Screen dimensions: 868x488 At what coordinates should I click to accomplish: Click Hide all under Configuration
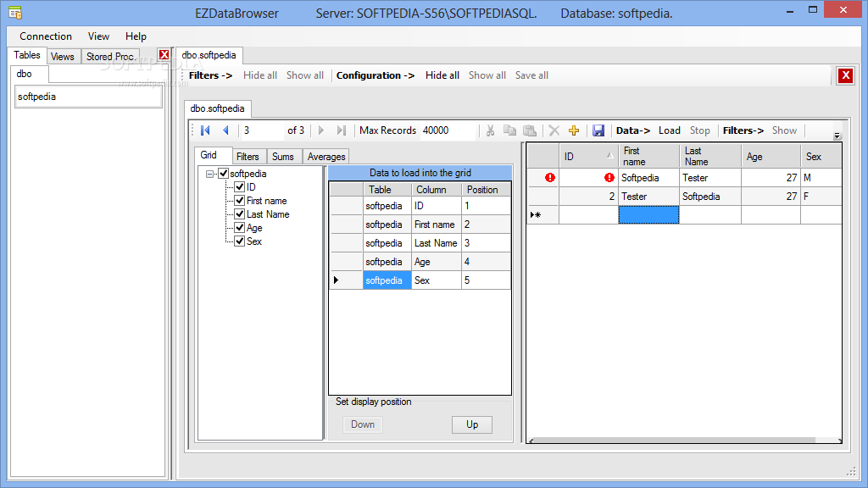pyautogui.click(x=442, y=75)
